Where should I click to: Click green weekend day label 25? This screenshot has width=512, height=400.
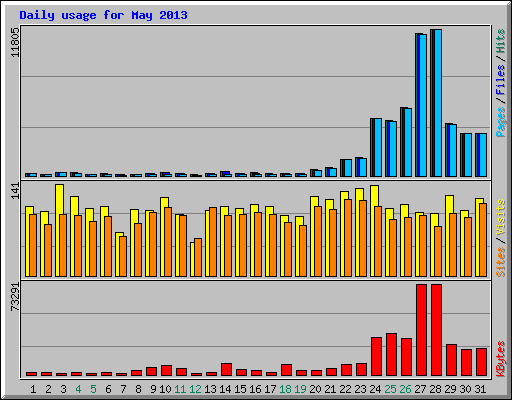pos(390,389)
